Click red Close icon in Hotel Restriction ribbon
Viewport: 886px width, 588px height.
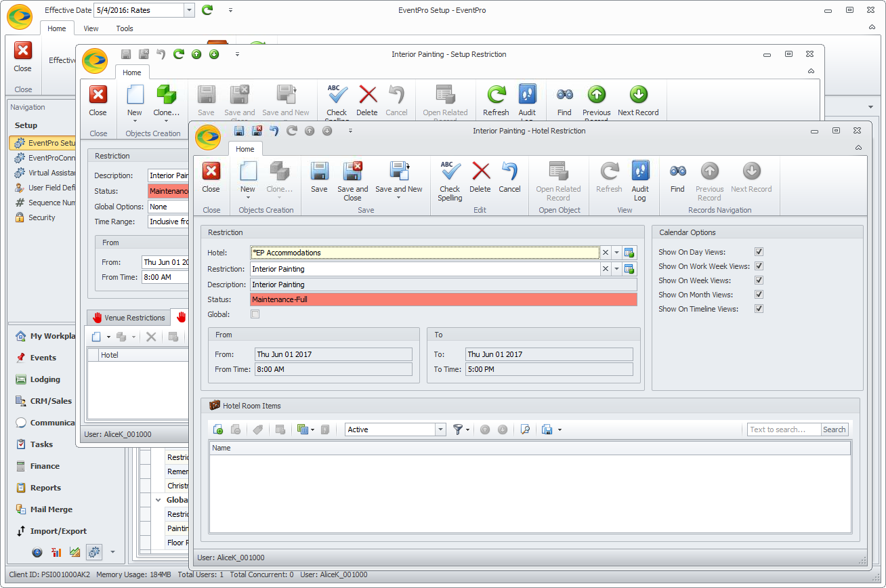(211, 177)
